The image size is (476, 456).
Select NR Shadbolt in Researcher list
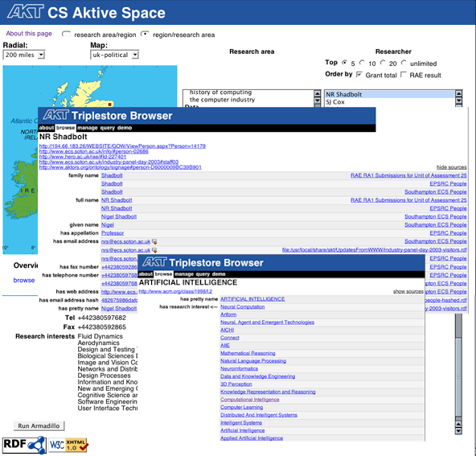pyautogui.click(x=390, y=94)
